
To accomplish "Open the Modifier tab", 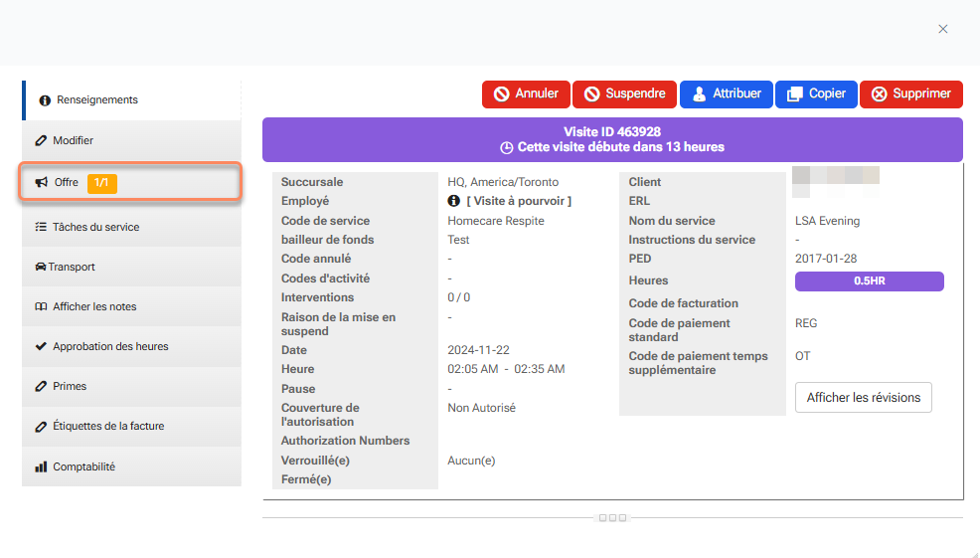I will [73, 141].
